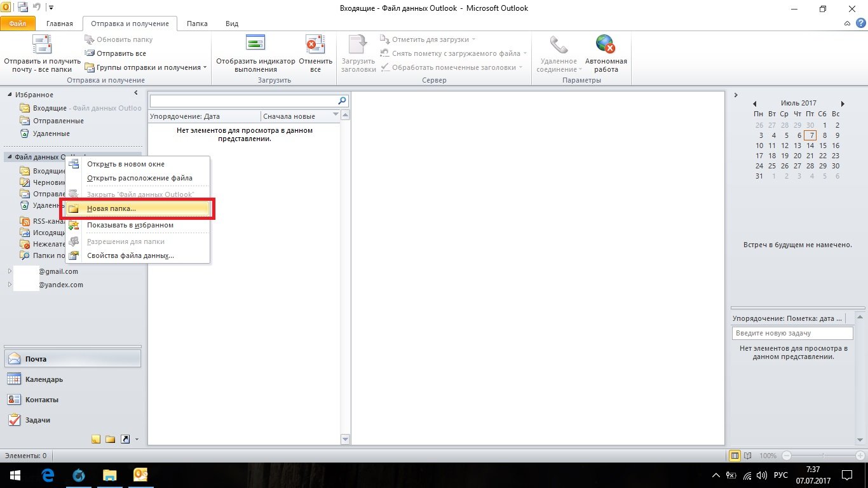
Task: Expand the @gmail.com account
Action: point(10,271)
